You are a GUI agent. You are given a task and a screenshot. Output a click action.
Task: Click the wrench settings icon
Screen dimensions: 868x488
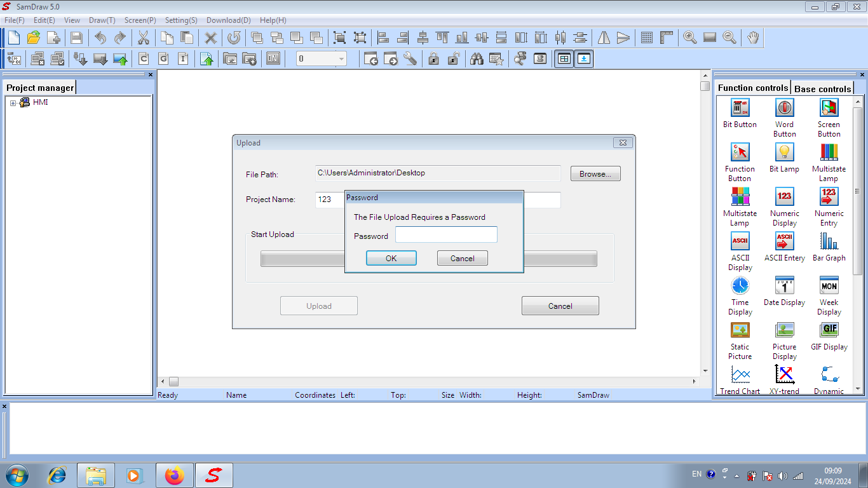pyautogui.click(x=410, y=59)
